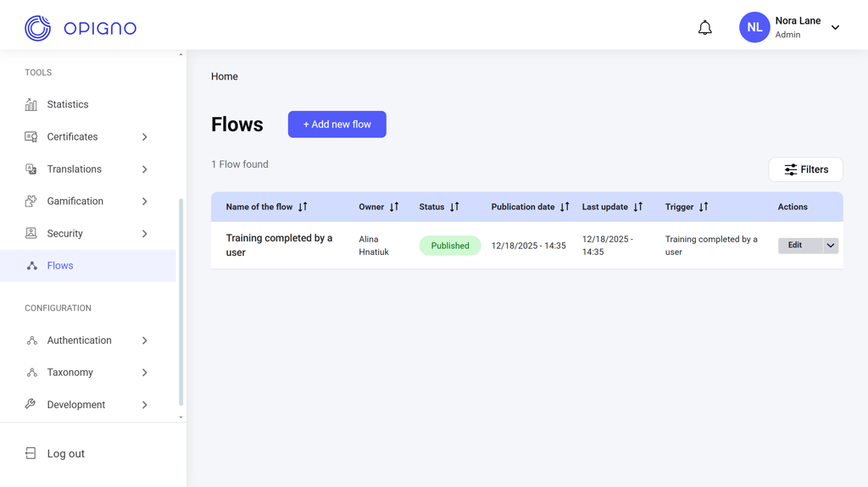Click the Flows sidebar icon
The image size is (868, 487).
tap(32, 266)
